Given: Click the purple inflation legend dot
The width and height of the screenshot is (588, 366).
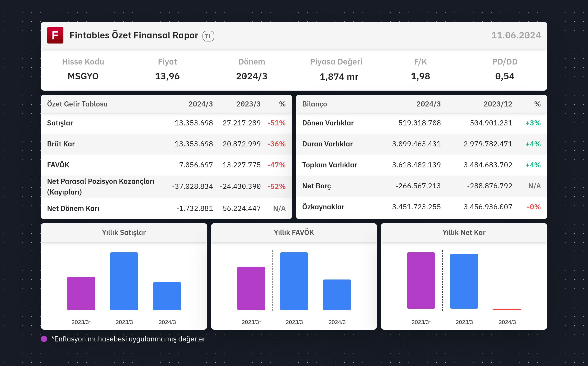Looking at the screenshot, I should 44,339.
